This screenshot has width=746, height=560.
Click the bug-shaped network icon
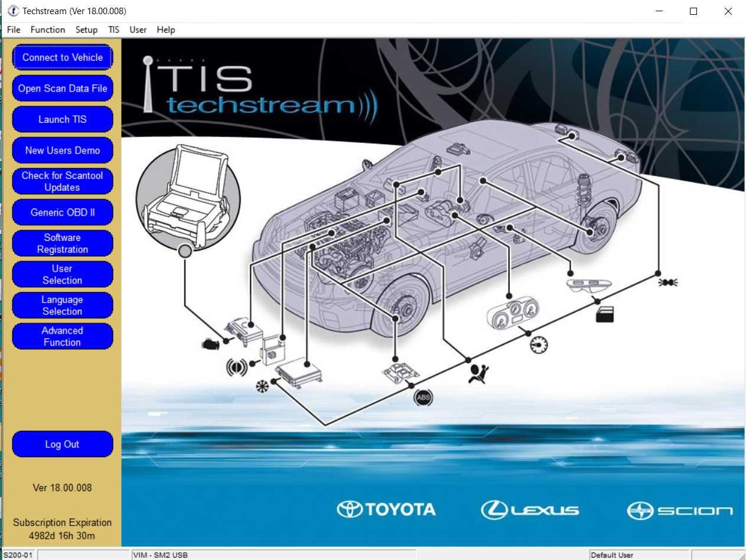point(667,283)
